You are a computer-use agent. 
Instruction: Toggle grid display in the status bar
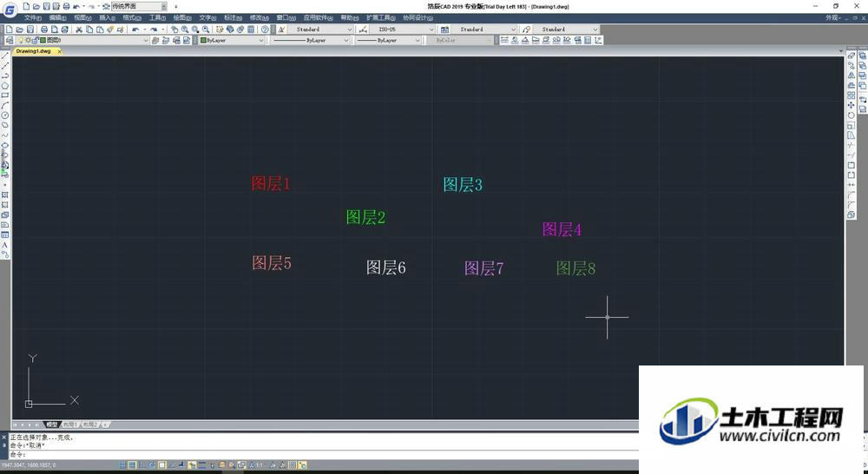pos(132,465)
